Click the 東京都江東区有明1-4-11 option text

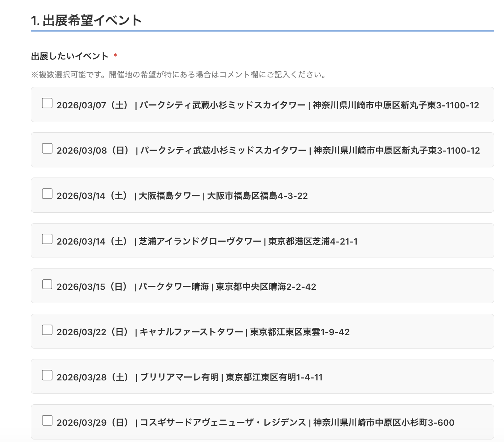click(274, 378)
